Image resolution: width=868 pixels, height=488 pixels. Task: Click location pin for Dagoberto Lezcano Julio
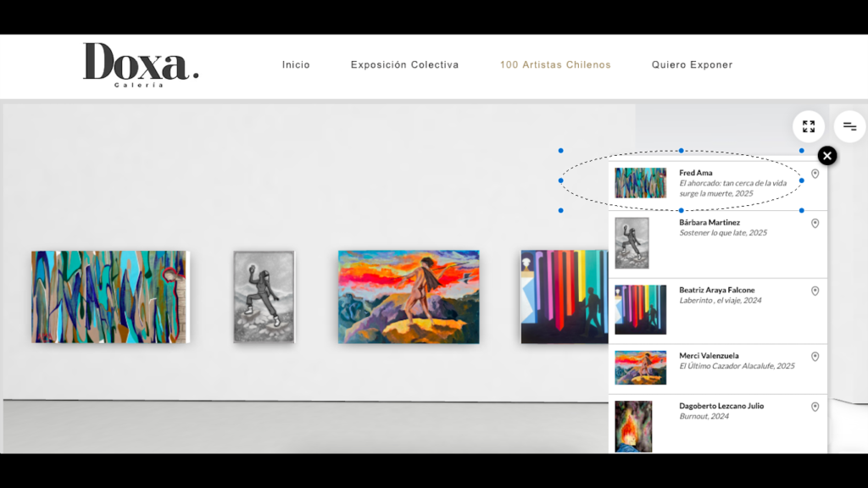coord(815,408)
